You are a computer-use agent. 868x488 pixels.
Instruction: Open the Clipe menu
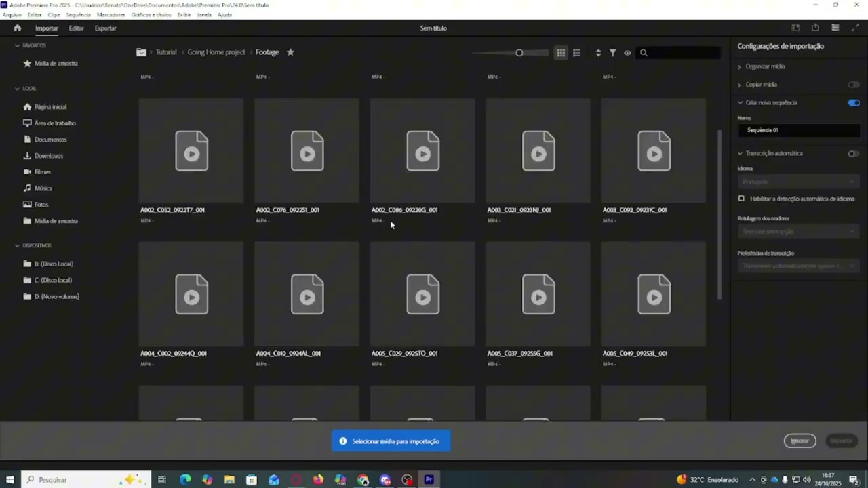coord(54,15)
